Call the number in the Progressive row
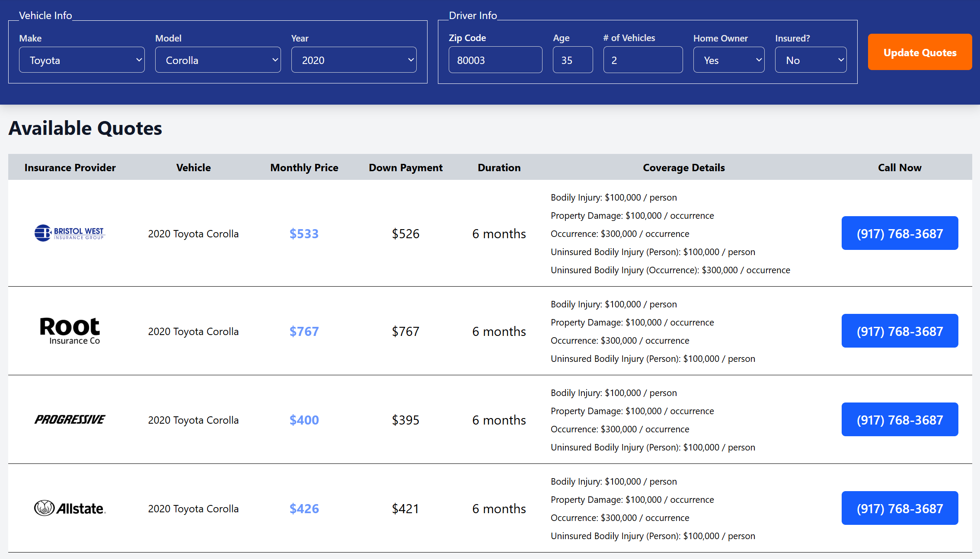980x559 pixels. pyautogui.click(x=900, y=420)
